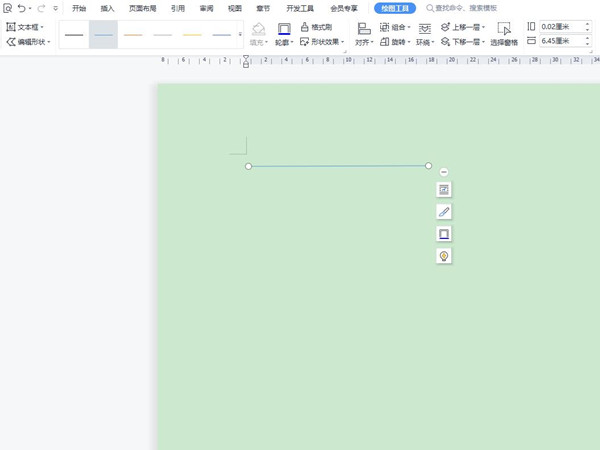Image resolution: width=600 pixels, height=450 pixels.
Task: Click the indent marker on the ruler
Action: pyautogui.click(x=246, y=61)
